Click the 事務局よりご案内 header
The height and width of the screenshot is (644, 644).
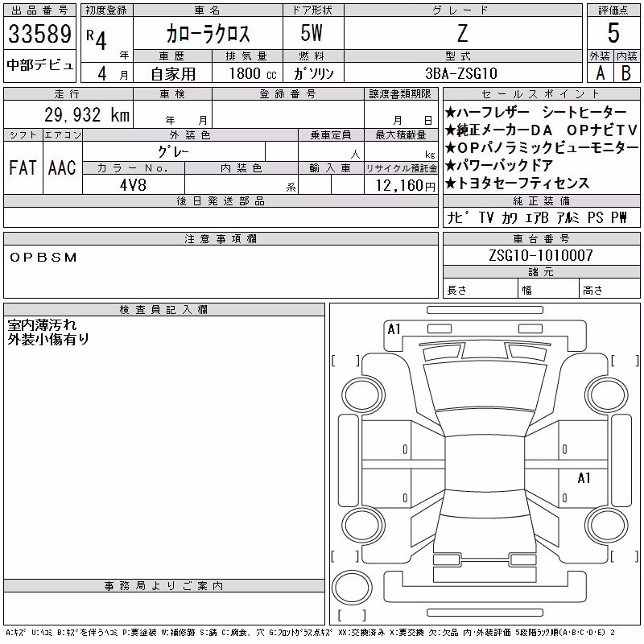(x=164, y=586)
